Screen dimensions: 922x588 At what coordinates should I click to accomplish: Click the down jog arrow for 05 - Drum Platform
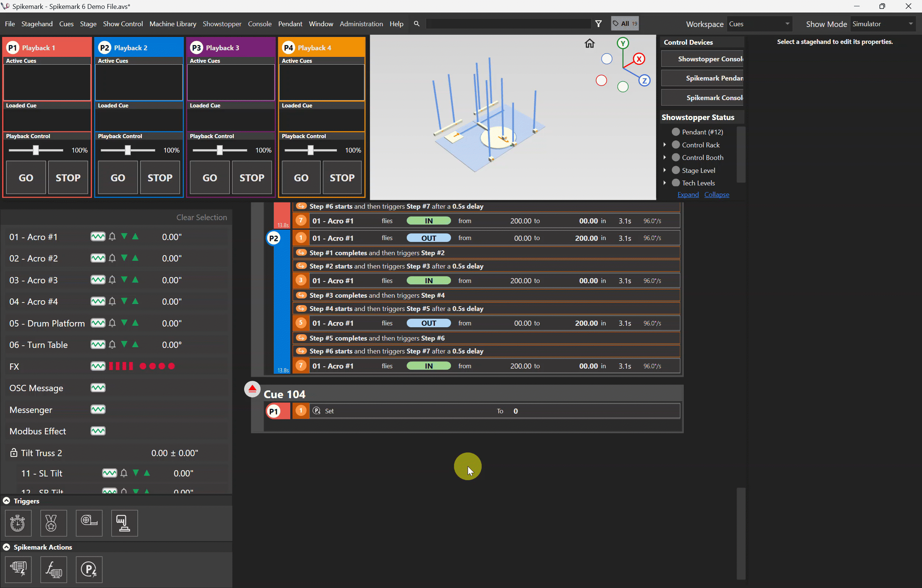(124, 323)
